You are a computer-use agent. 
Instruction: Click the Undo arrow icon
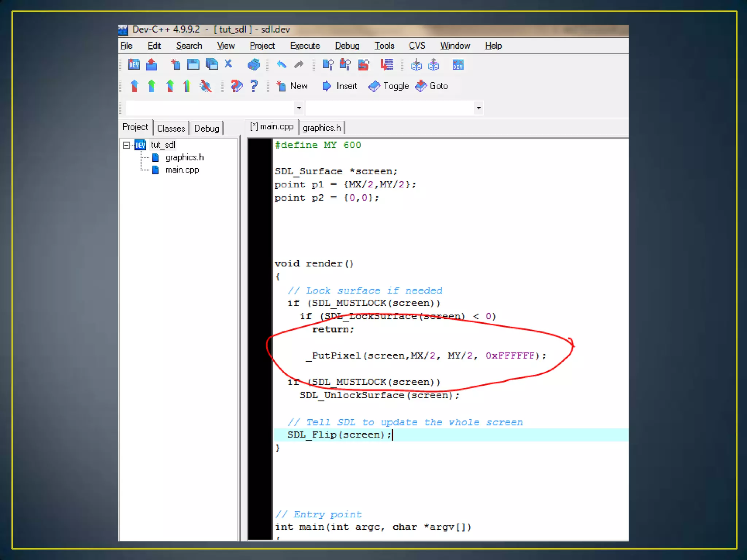[281, 65]
